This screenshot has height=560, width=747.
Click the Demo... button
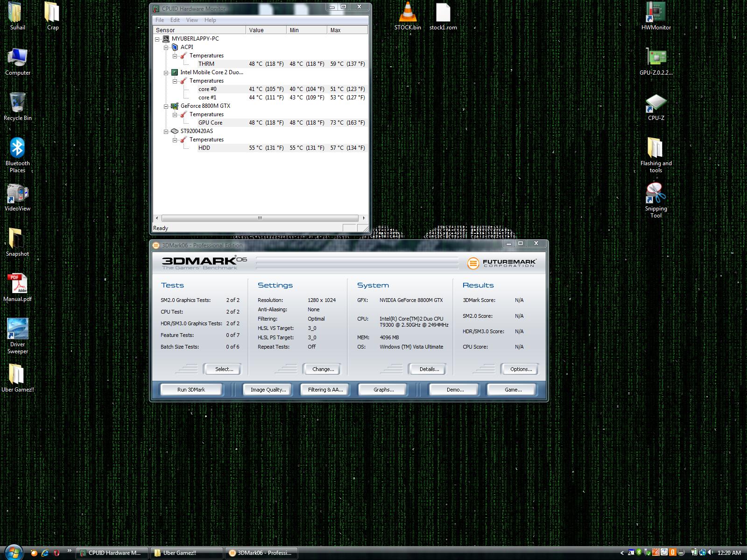455,390
